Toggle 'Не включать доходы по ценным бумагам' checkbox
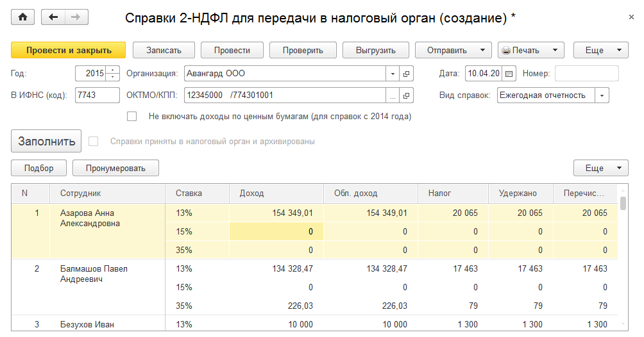644x337 pixels. tap(132, 116)
